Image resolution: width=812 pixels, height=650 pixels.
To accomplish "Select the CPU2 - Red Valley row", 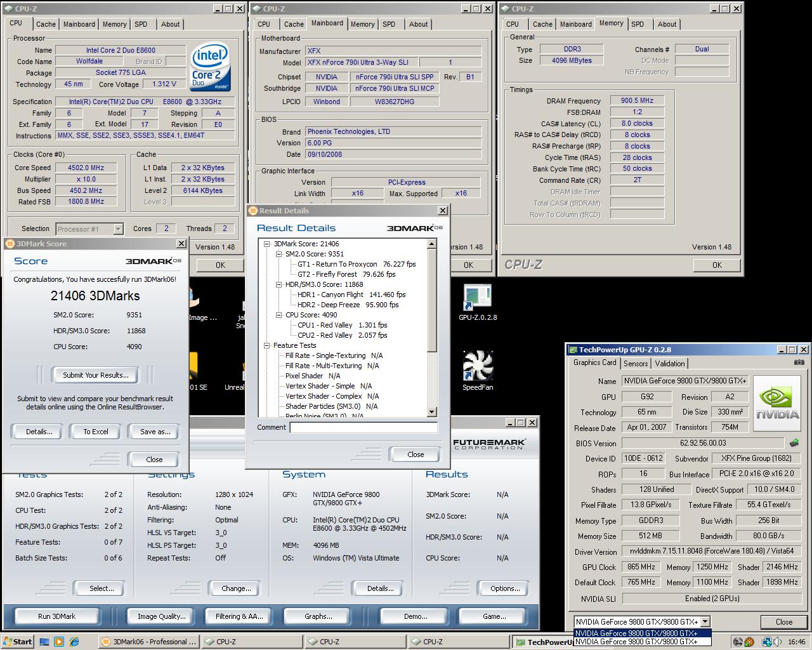I will coord(342,335).
